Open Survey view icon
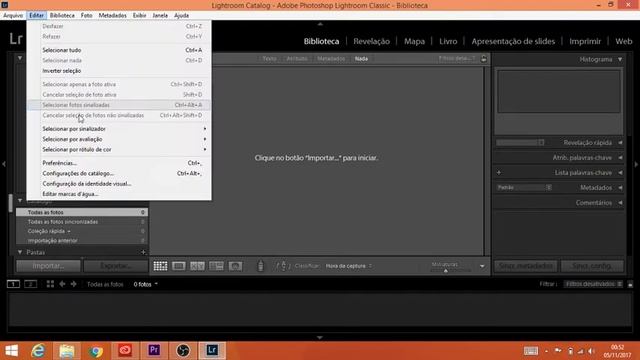The width and height of the screenshot is (640, 360). point(216,266)
